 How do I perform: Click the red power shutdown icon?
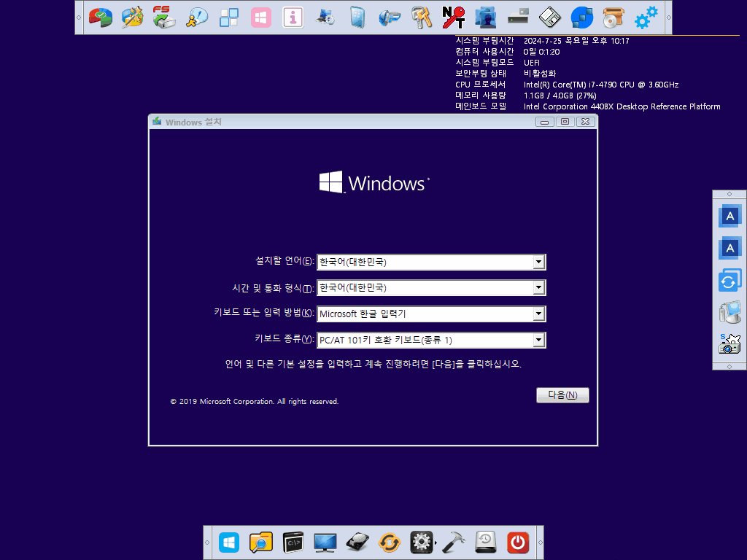click(518, 542)
